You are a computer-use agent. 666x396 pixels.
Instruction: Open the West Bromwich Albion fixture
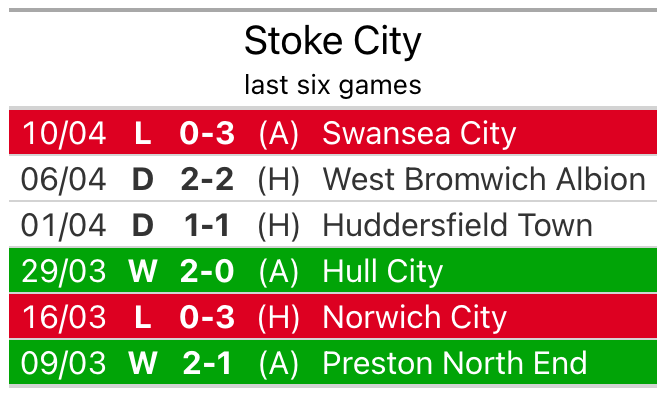[x=333, y=179]
